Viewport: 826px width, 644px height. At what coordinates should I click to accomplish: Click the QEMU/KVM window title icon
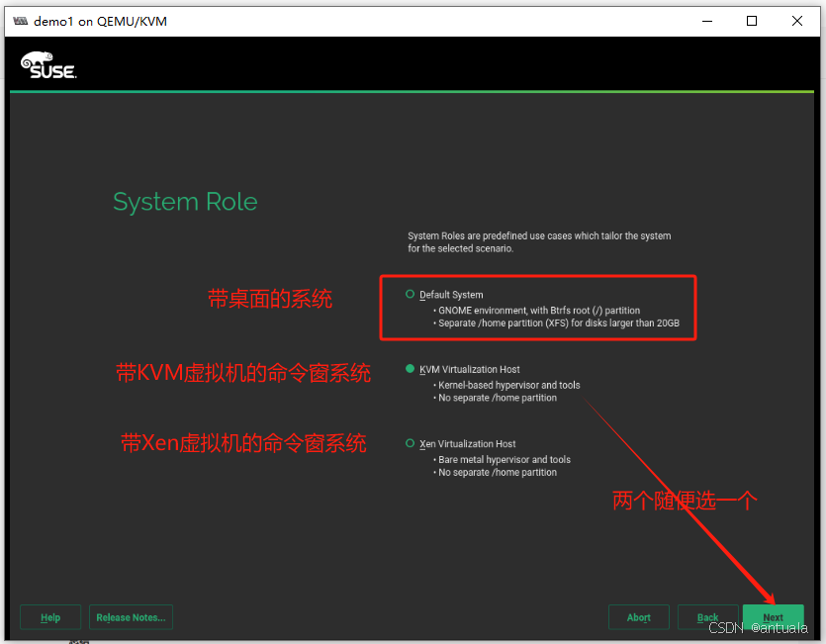tap(21, 21)
